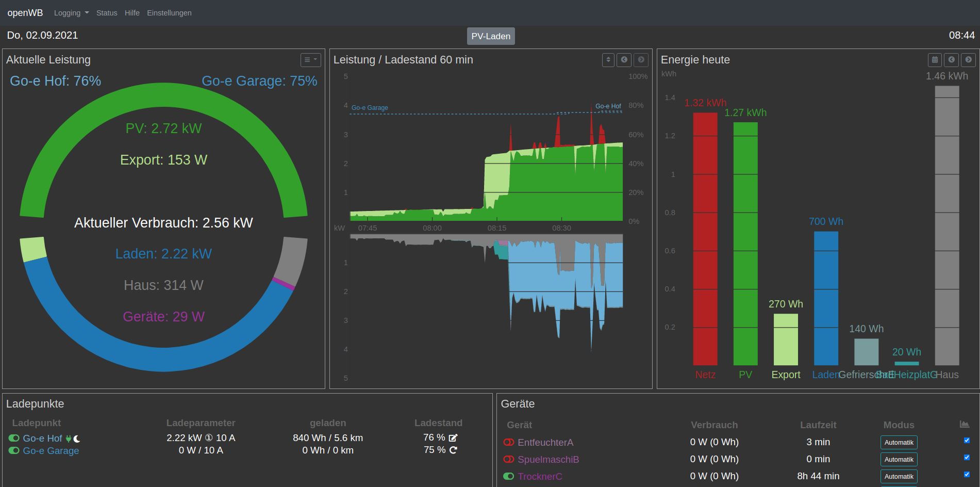Click the edit icon next to 76 %
The height and width of the screenshot is (487, 980).
tap(453, 438)
